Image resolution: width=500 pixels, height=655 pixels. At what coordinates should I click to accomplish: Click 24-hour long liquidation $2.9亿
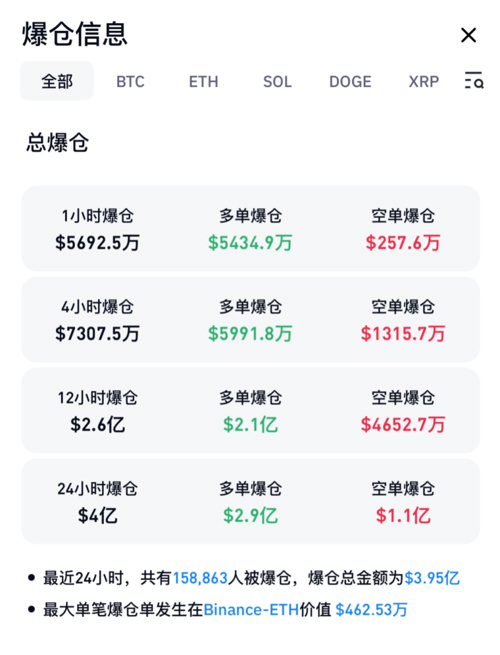pos(250,516)
